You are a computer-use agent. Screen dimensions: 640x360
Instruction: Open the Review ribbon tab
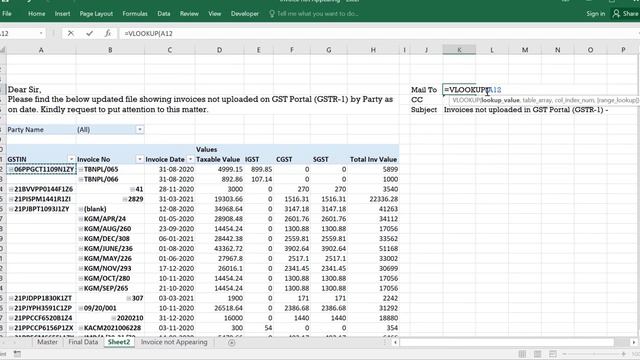coord(189,14)
